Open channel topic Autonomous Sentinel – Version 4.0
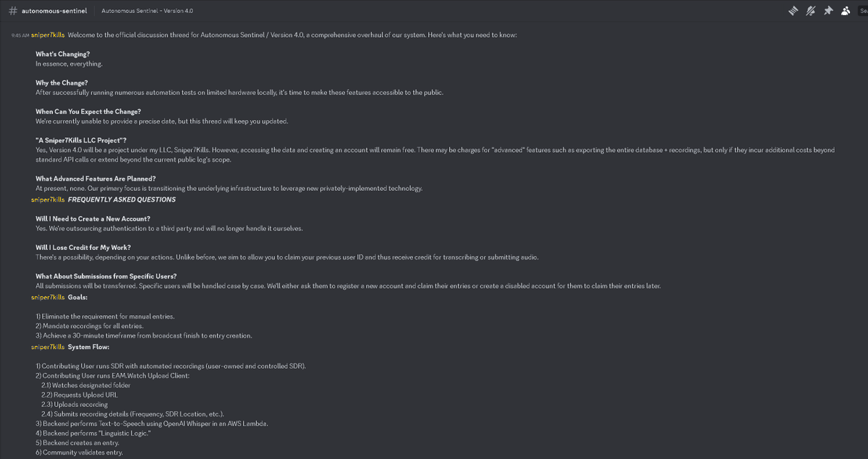Viewport: 868px width, 459px height. tap(148, 12)
